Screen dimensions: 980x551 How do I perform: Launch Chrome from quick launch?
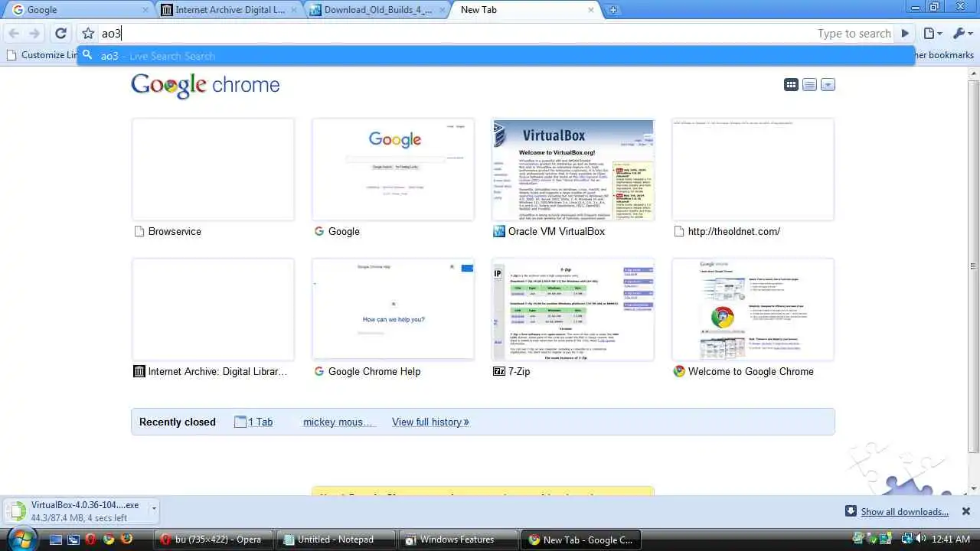tap(109, 540)
